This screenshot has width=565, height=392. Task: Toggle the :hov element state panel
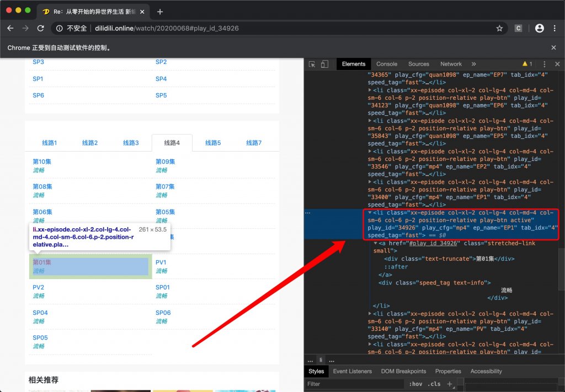click(x=414, y=384)
